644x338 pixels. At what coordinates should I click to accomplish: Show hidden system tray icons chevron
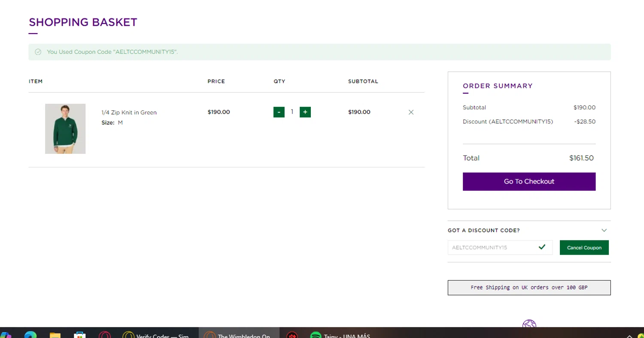point(629,336)
